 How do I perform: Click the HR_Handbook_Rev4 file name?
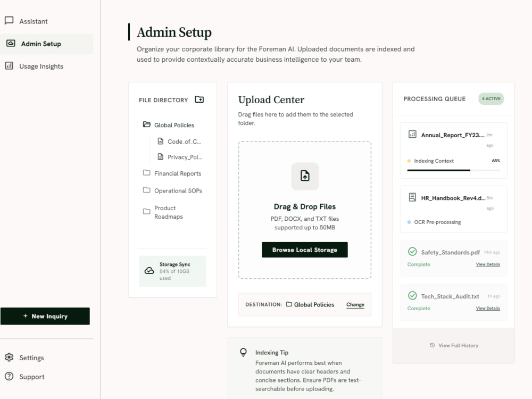(453, 198)
